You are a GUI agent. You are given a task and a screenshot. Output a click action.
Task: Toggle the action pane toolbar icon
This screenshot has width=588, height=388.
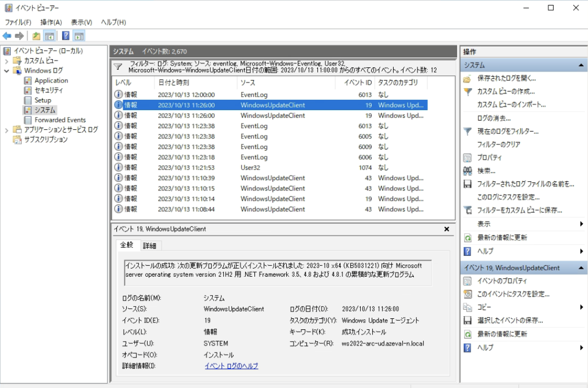click(x=79, y=36)
